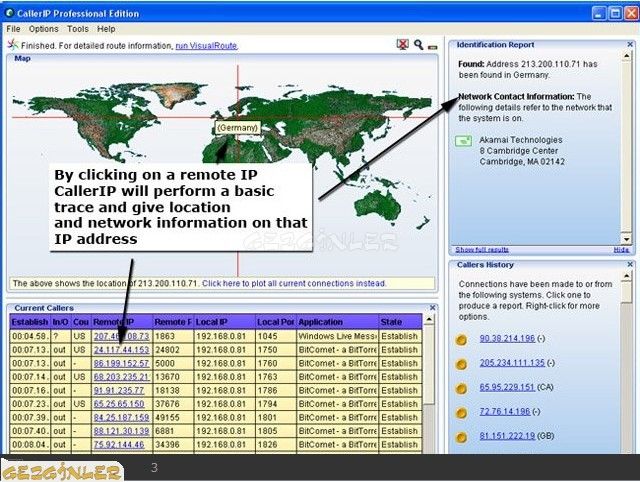Image resolution: width=640 pixels, height=482 pixels.
Task: Sort by the State column header
Action: (400, 322)
